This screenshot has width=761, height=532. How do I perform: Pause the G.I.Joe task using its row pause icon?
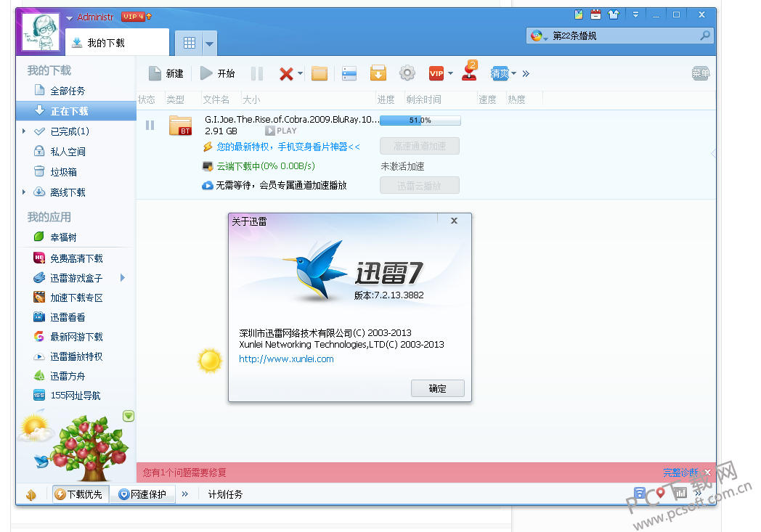tap(150, 126)
